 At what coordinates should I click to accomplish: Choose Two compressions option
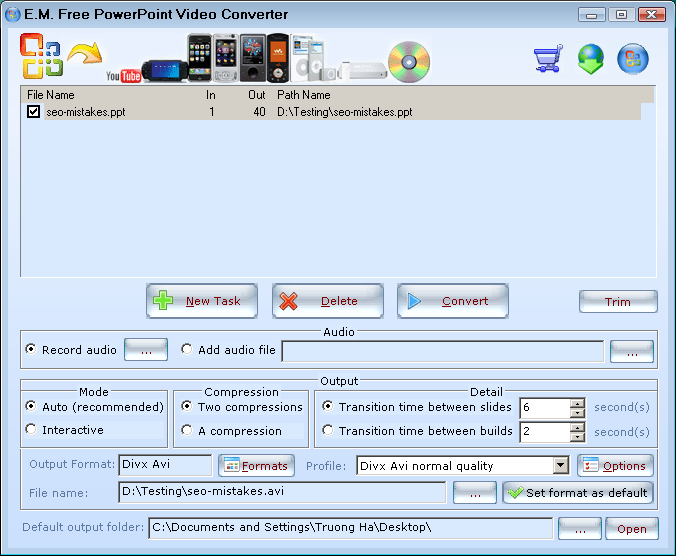click(x=186, y=406)
